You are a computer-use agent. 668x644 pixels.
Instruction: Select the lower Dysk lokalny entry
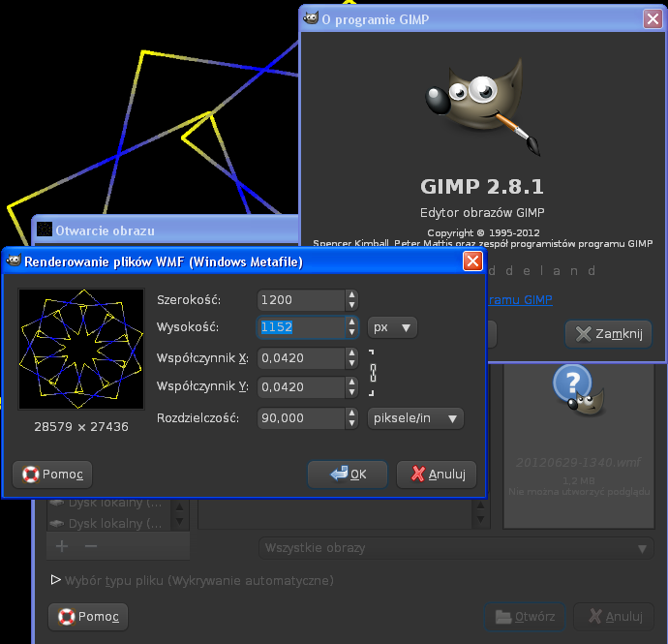[109, 523]
